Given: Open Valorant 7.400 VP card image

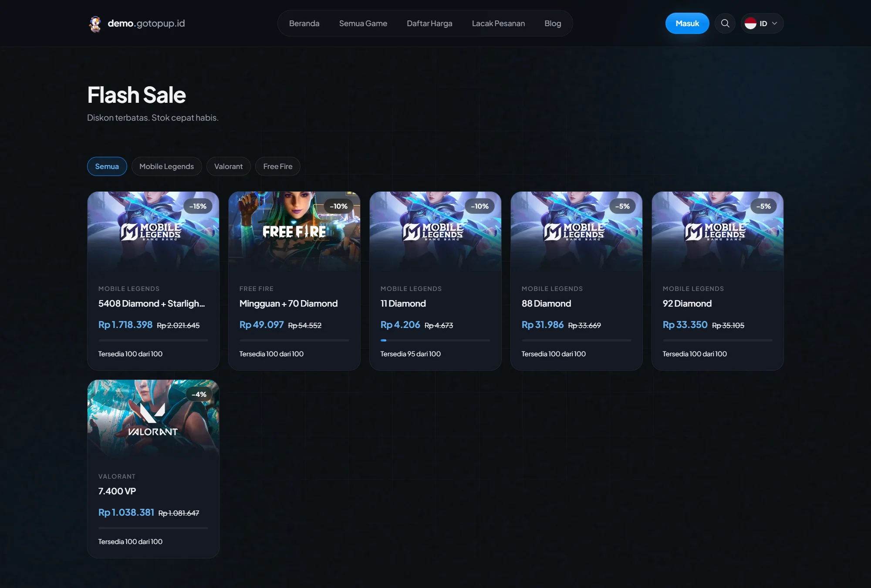Looking at the screenshot, I should (x=153, y=419).
